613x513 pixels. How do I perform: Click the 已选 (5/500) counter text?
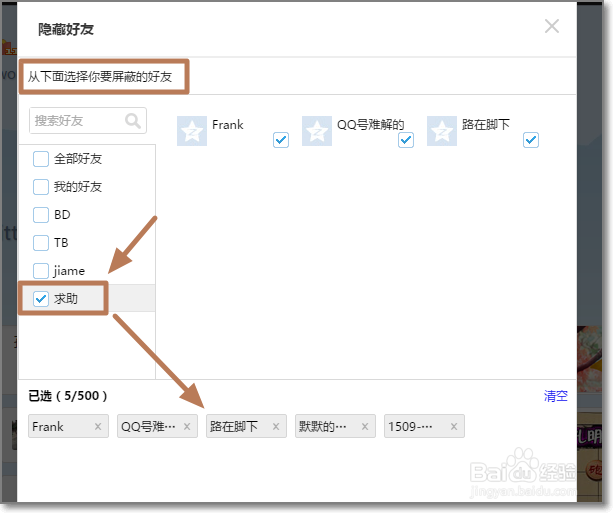point(68,396)
